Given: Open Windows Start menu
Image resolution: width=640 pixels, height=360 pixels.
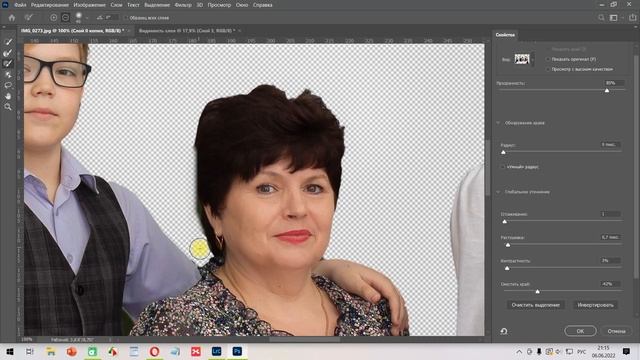Looking at the screenshot, I should pos(10,351).
